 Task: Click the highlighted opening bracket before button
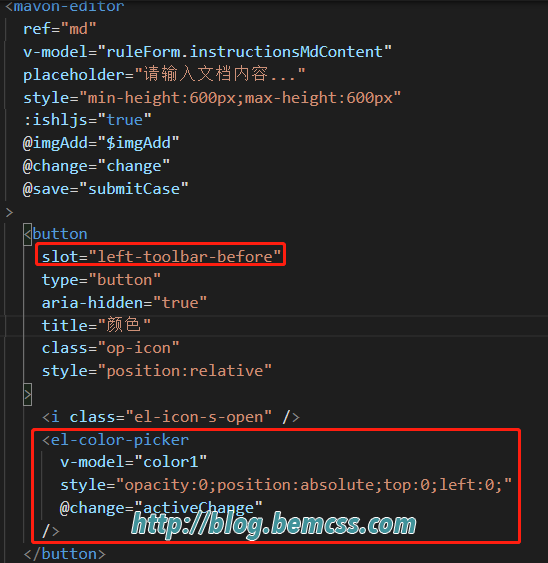point(28,234)
